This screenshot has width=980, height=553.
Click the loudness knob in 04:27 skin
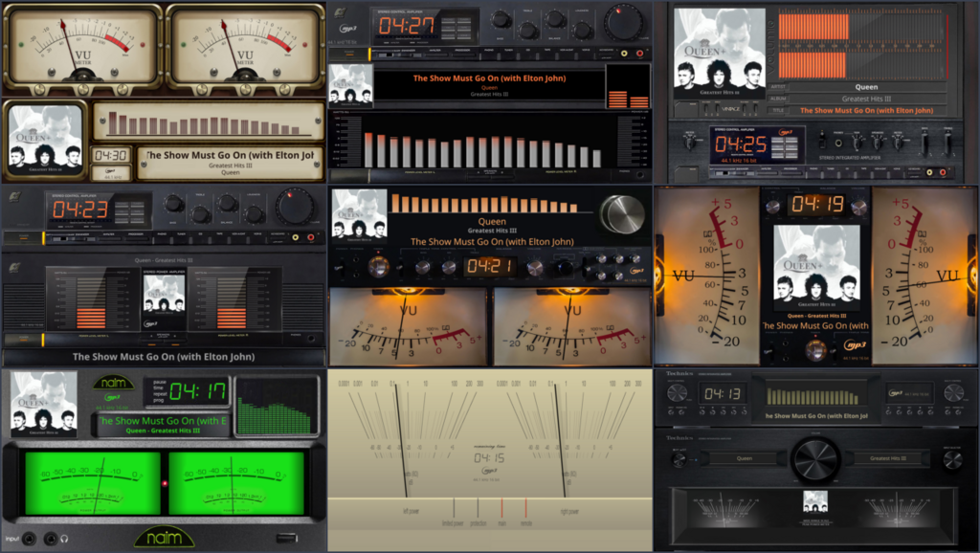tap(583, 30)
